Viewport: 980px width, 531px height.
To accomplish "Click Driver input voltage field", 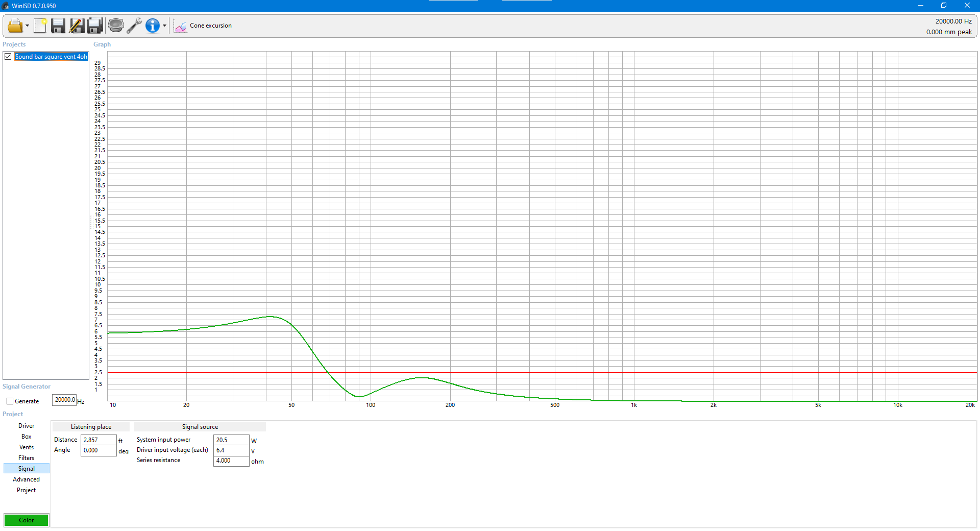I will tap(231, 450).
